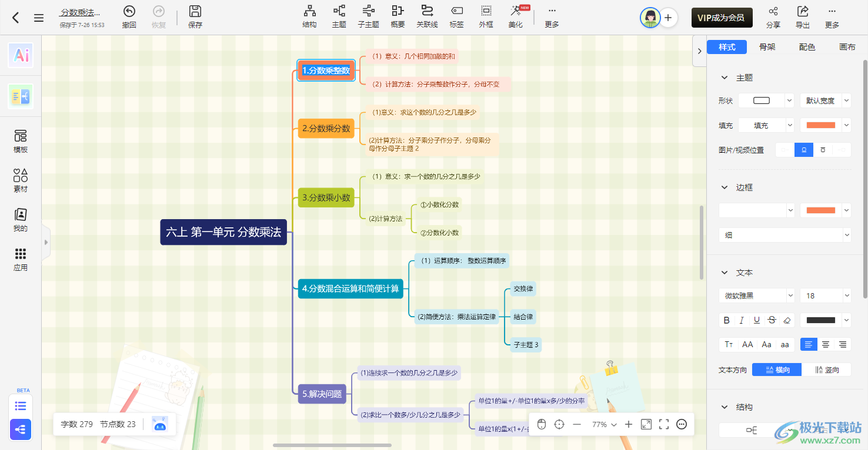Viewport: 868px width, 450px height.
Task: Open the 77% zoom level dropdown
Action: (604, 424)
